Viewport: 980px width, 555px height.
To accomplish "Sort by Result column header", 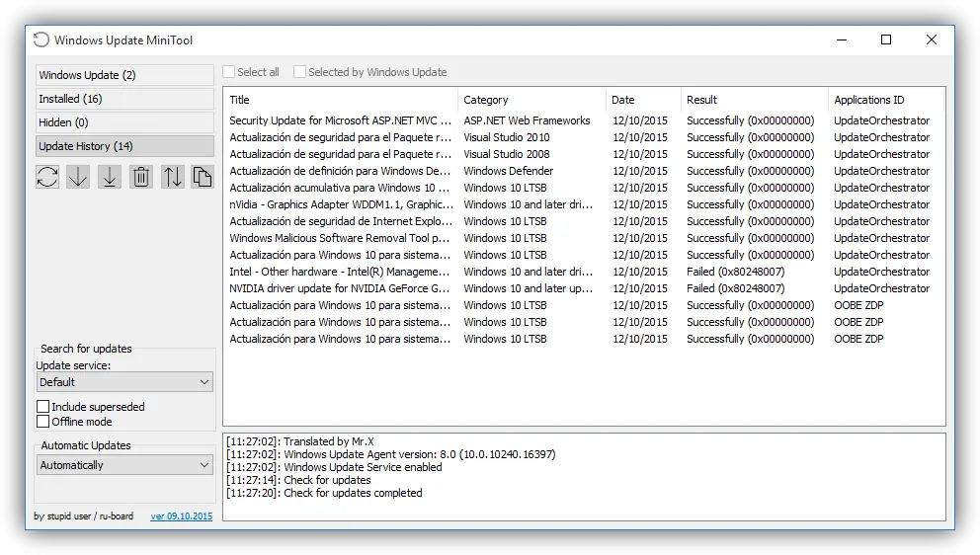I will point(755,100).
